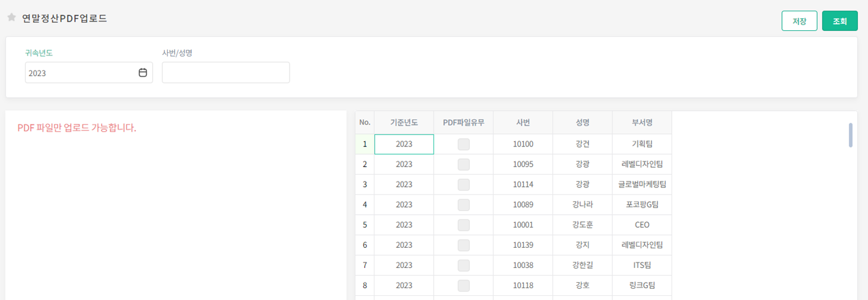Toggle PDF파일유무 checkbox for 강도훈 row

click(463, 225)
